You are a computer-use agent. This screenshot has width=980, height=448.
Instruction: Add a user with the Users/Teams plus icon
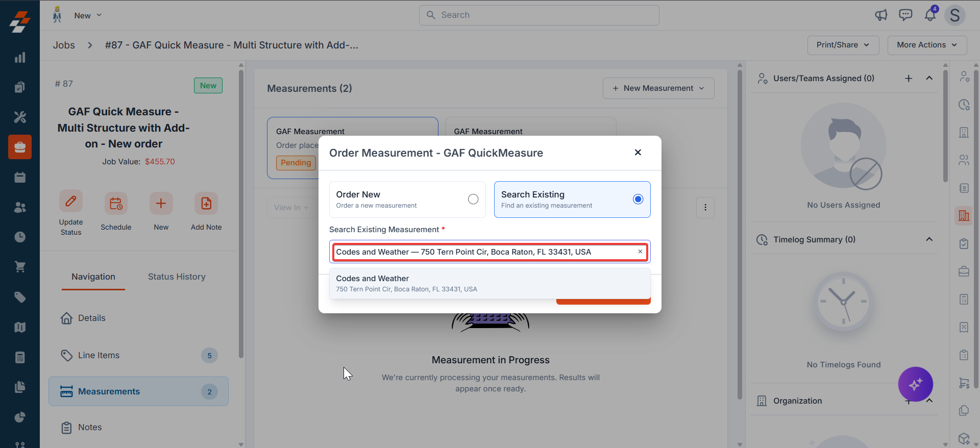tap(909, 78)
